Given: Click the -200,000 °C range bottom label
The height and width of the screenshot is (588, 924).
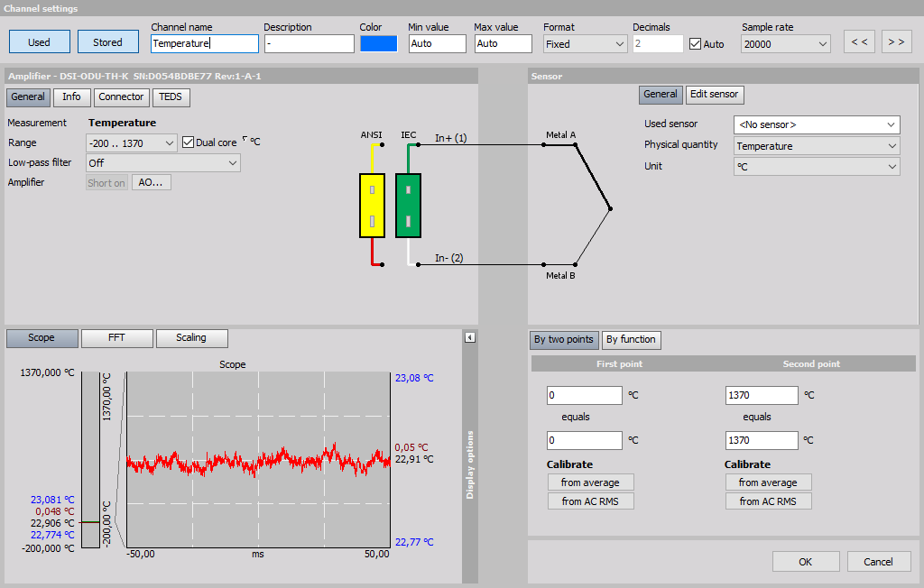Looking at the screenshot, I should [x=49, y=548].
